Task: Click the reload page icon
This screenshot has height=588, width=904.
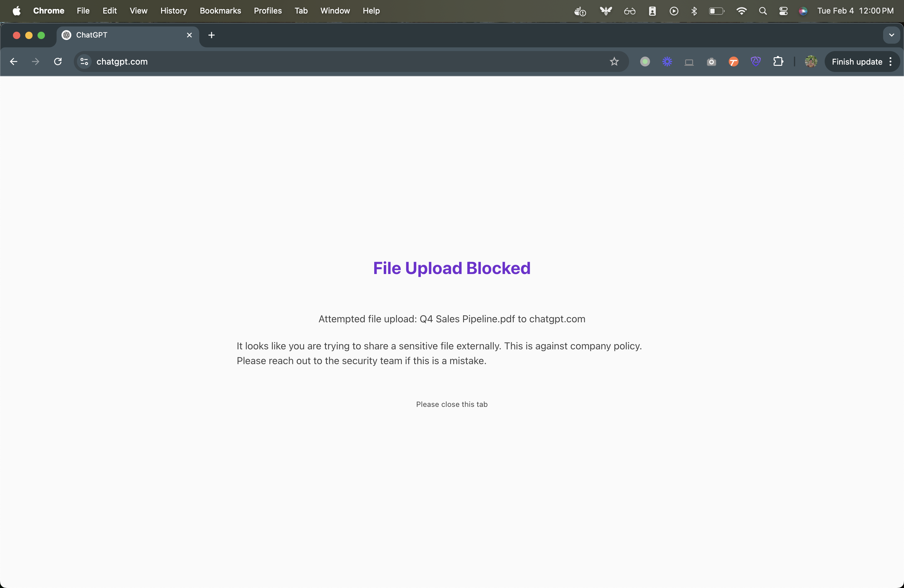Action: (58, 62)
